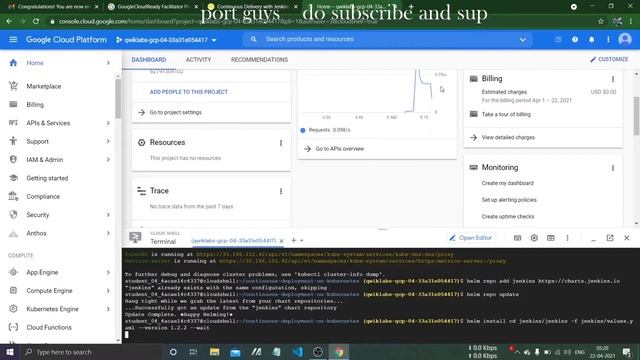Click the Support person icon
The width and height of the screenshot is (640, 360).
(13, 141)
